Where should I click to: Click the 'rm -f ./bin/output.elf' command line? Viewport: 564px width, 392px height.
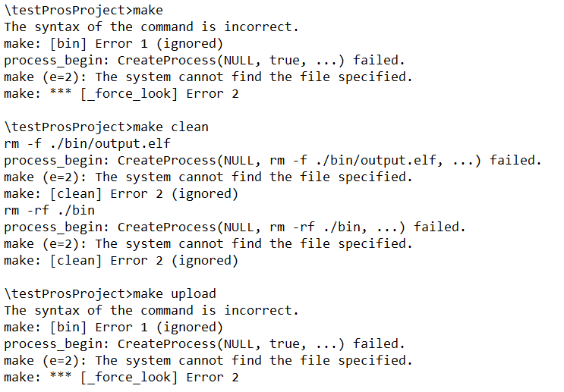[87, 144]
